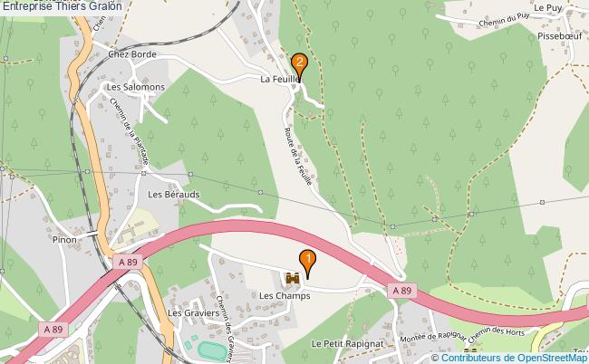
Task: Click the A 89 road shield at bottom left
Action: (x=53, y=330)
